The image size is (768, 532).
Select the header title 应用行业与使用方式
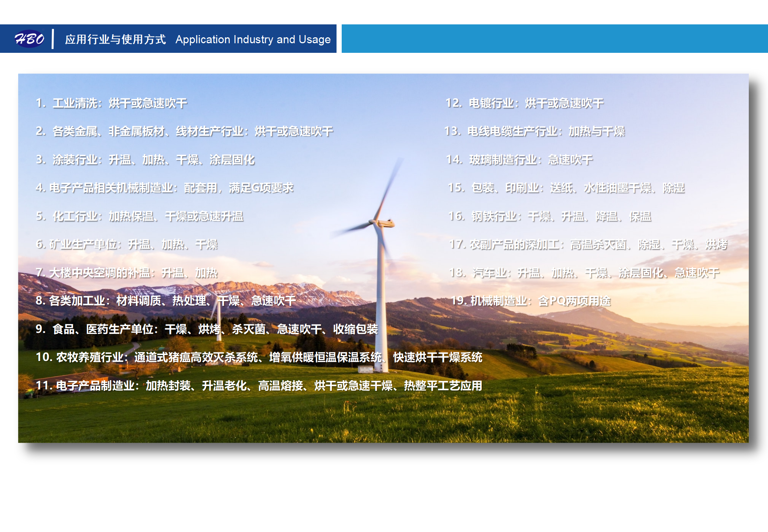115,40
